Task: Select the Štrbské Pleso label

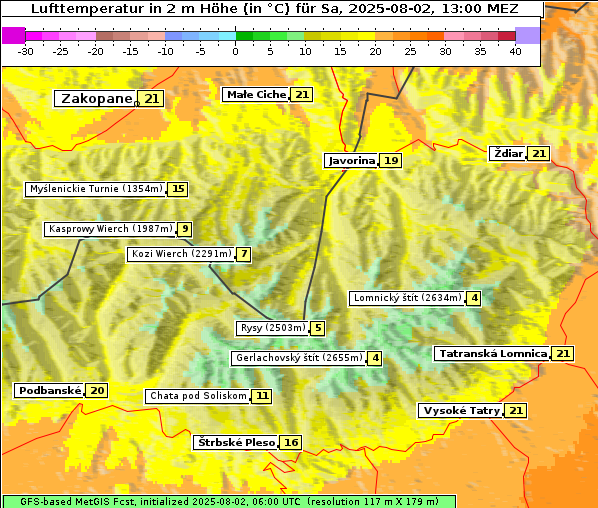Action: 236,443
